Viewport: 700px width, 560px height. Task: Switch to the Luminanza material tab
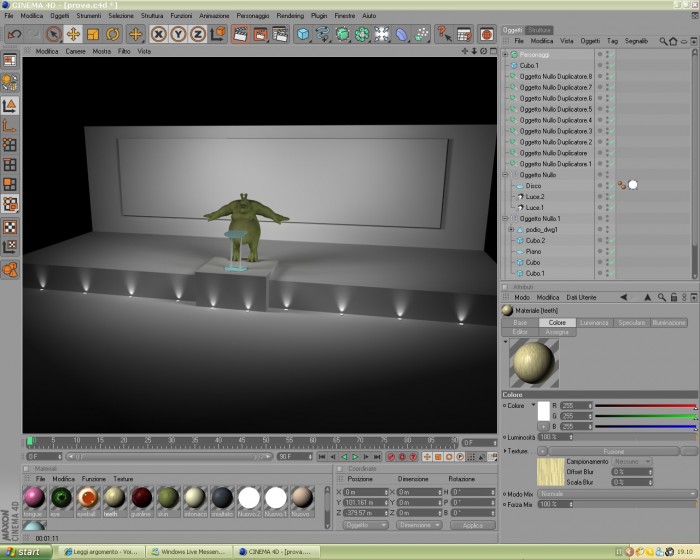594,322
